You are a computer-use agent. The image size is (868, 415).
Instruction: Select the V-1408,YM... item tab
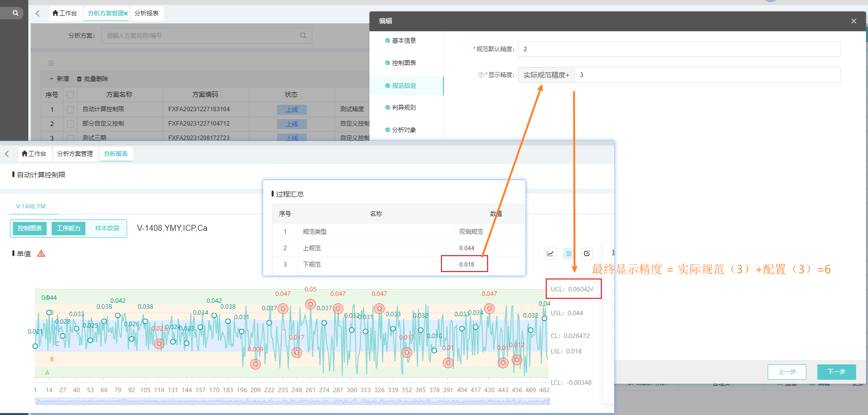(x=33, y=207)
